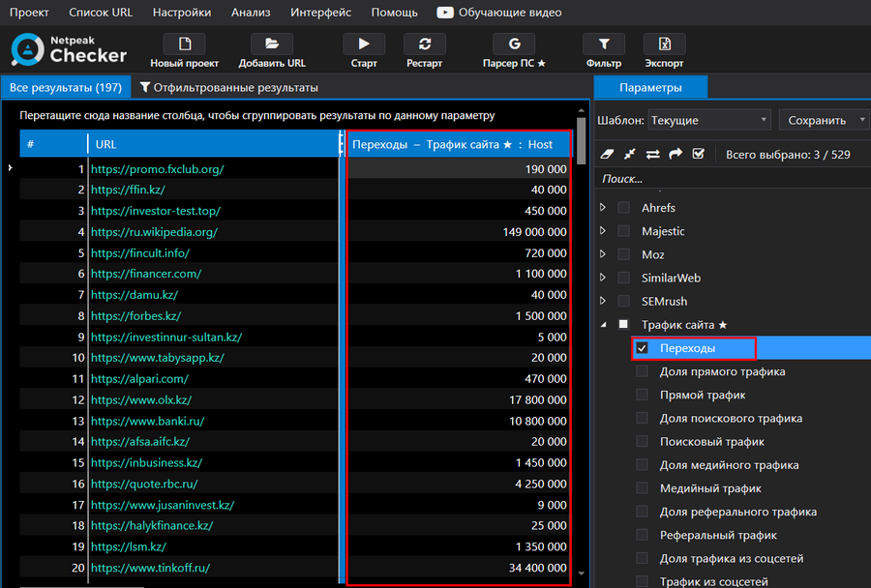871x588 pixels.
Task: Collapse the Трафик сайта parameter group
Action: coord(604,325)
